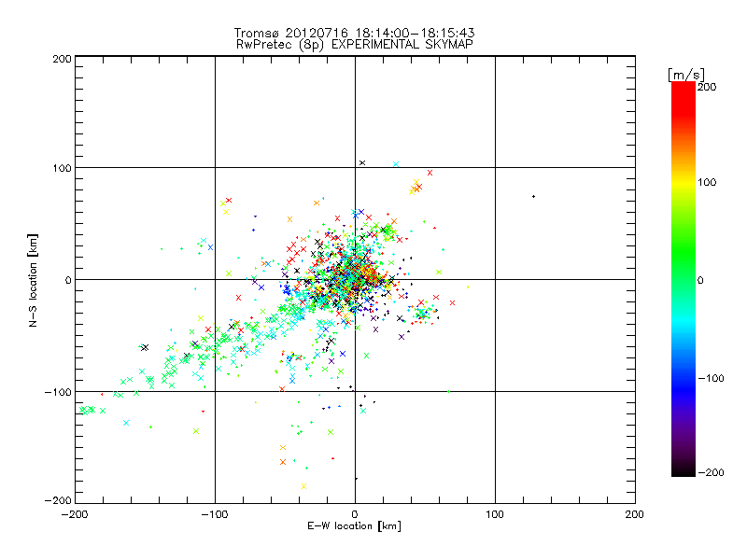Screen dimensions: 747x560
Task: Click the y-axis tick label '-100'
Action: pyautogui.click(x=58, y=392)
